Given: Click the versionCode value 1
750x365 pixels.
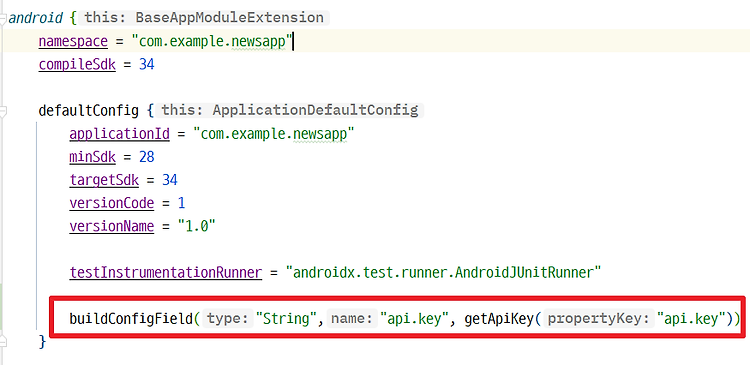Looking at the screenshot, I should 181,203.
